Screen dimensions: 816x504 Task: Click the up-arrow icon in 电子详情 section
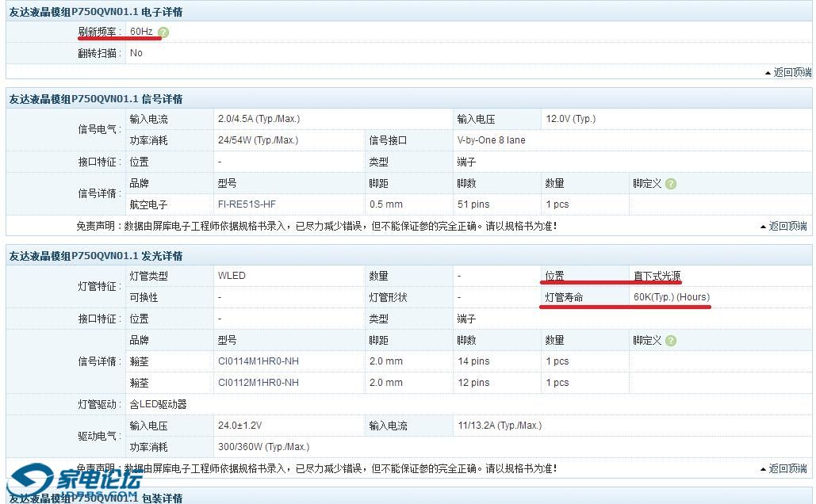click(768, 73)
